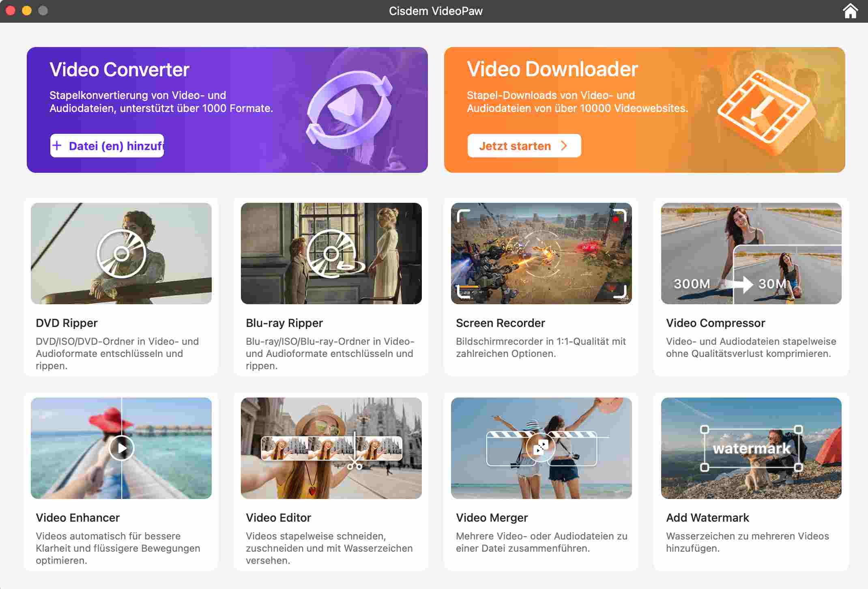
Task: Open the DVD Ripper title link
Action: click(x=67, y=323)
